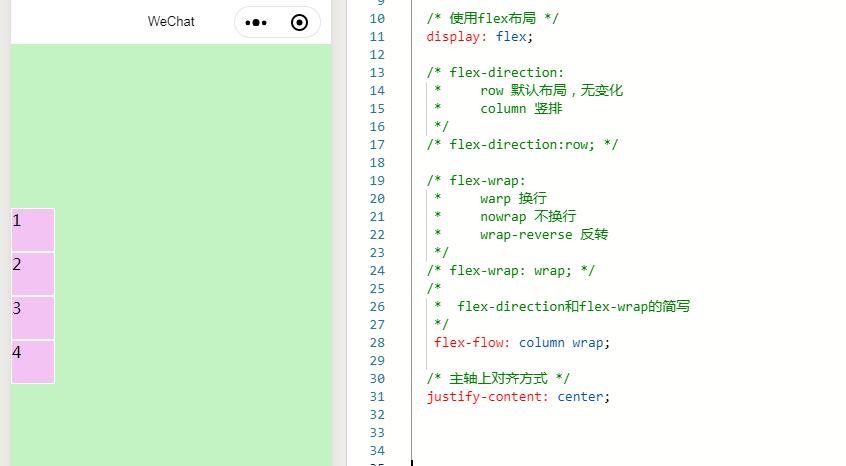Click line number 30 in the gutter

[377, 379]
